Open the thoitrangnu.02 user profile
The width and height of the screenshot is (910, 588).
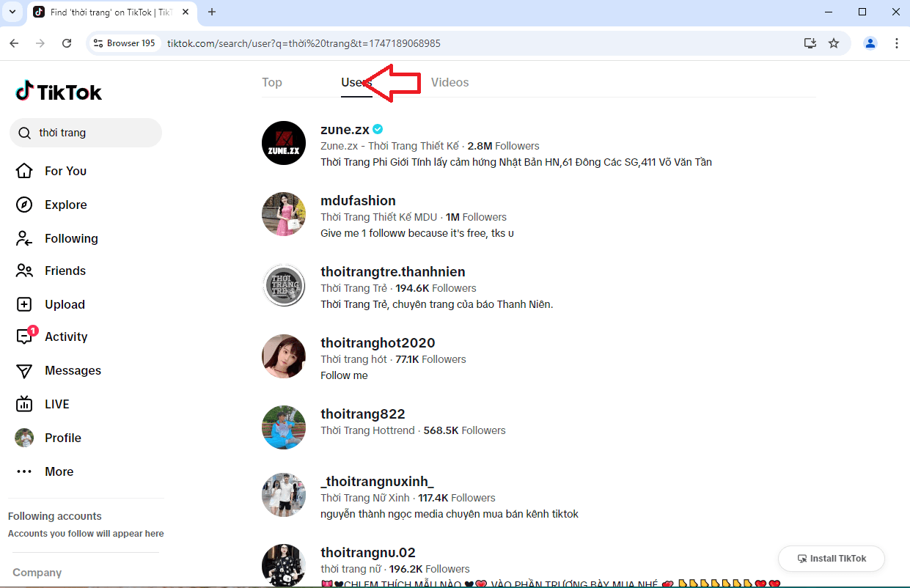[x=368, y=552]
